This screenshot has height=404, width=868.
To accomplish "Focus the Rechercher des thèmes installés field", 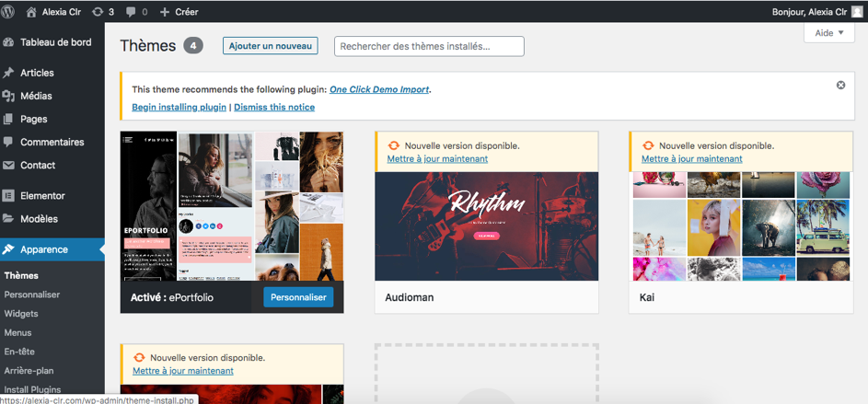I will pos(429,47).
